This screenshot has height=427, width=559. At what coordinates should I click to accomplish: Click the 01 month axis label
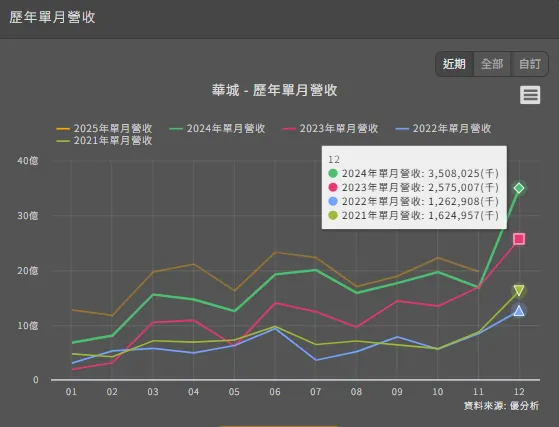(71, 392)
